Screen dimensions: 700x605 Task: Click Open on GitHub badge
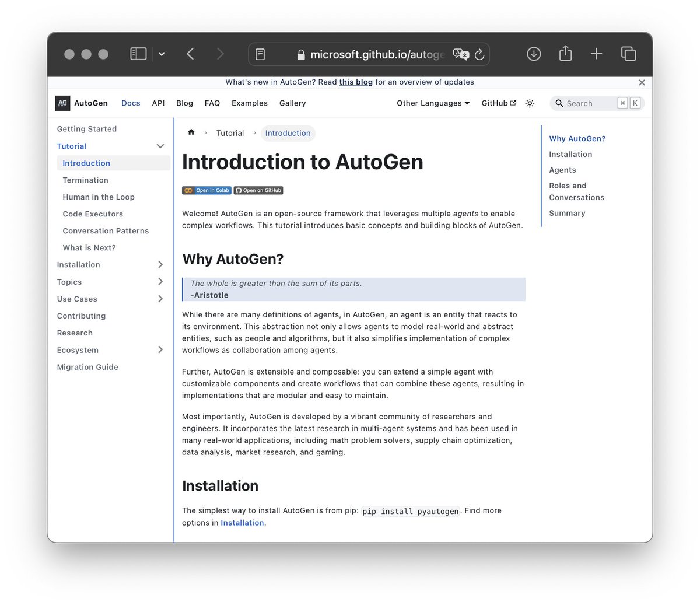click(258, 190)
